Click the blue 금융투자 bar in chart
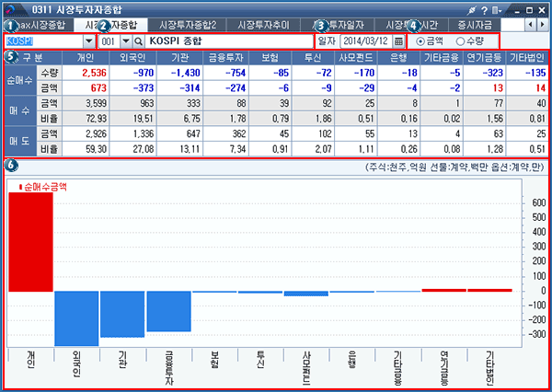 [169, 311]
